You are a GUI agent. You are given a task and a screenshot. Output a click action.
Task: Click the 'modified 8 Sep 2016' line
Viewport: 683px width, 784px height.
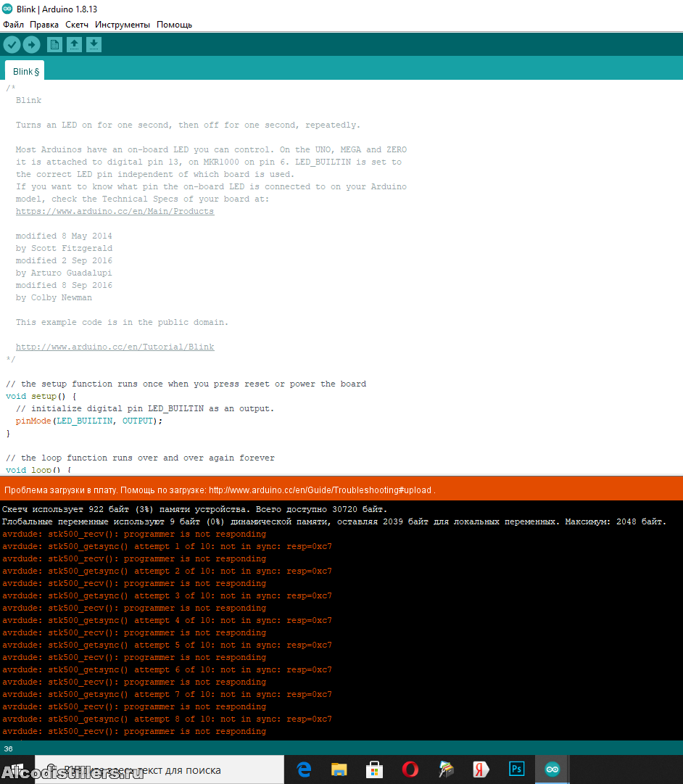pyautogui.click(x=64, y=285)
